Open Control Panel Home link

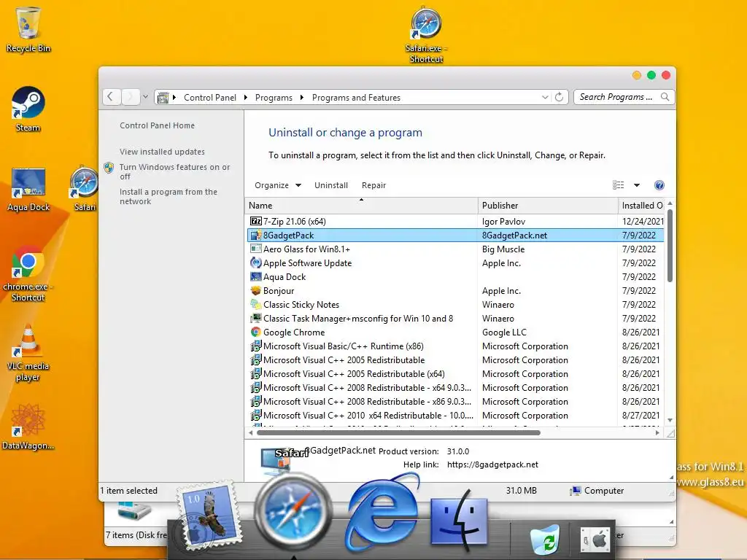click(158, 125)
